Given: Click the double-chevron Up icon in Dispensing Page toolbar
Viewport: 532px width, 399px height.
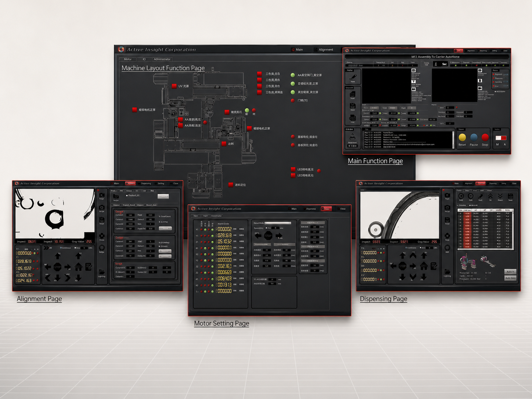Looking at the screenshot, I should point(490,196).
